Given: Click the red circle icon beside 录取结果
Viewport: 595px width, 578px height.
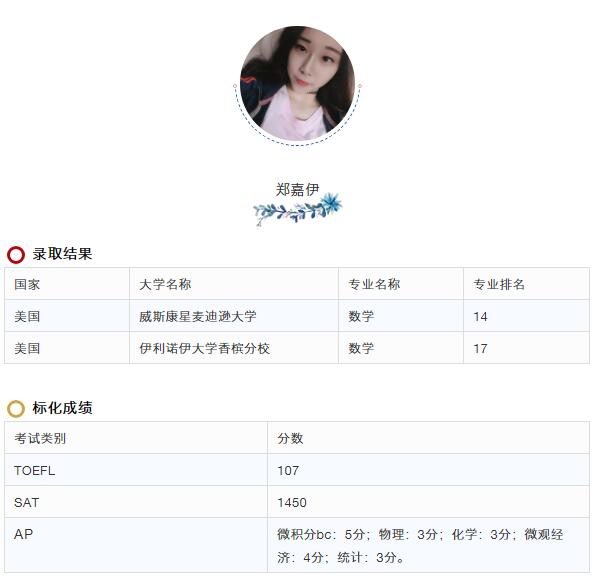Looking at the screenshot, I should pos(16,254).
